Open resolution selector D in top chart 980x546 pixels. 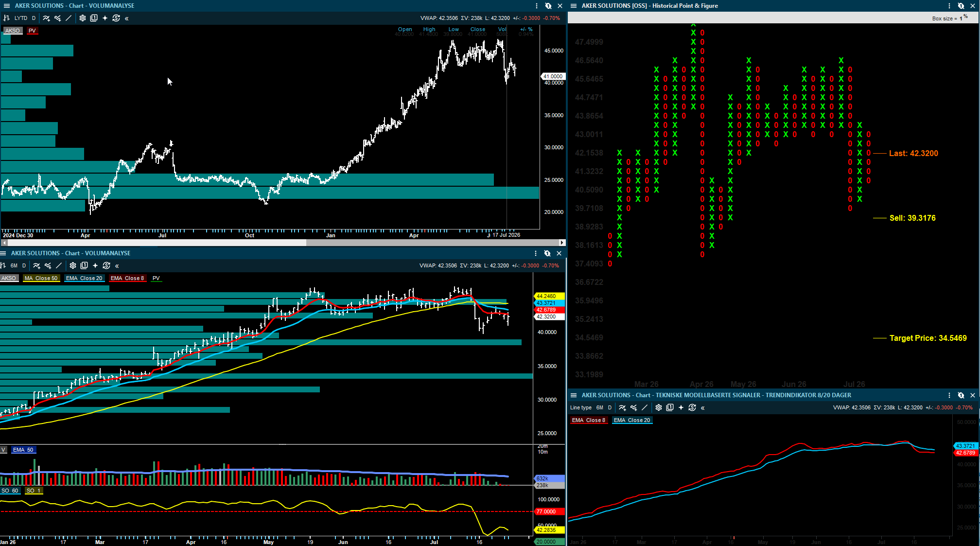point(34,18)
